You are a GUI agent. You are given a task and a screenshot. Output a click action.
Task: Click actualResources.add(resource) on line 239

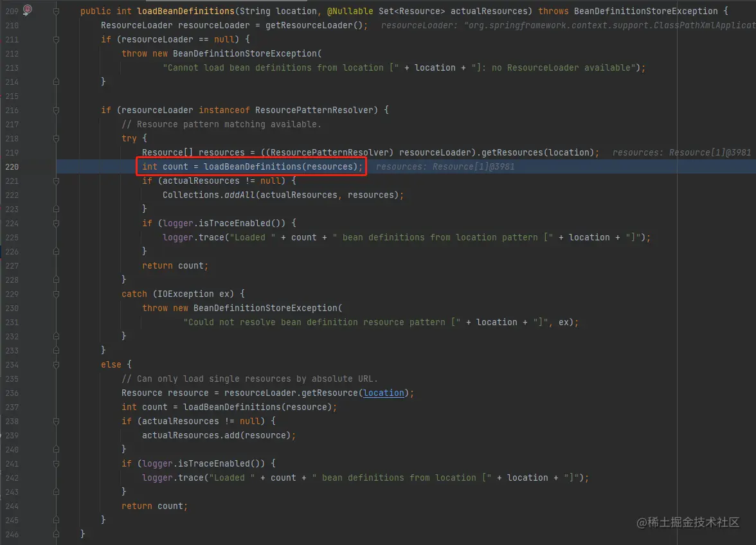pos(217,436)
